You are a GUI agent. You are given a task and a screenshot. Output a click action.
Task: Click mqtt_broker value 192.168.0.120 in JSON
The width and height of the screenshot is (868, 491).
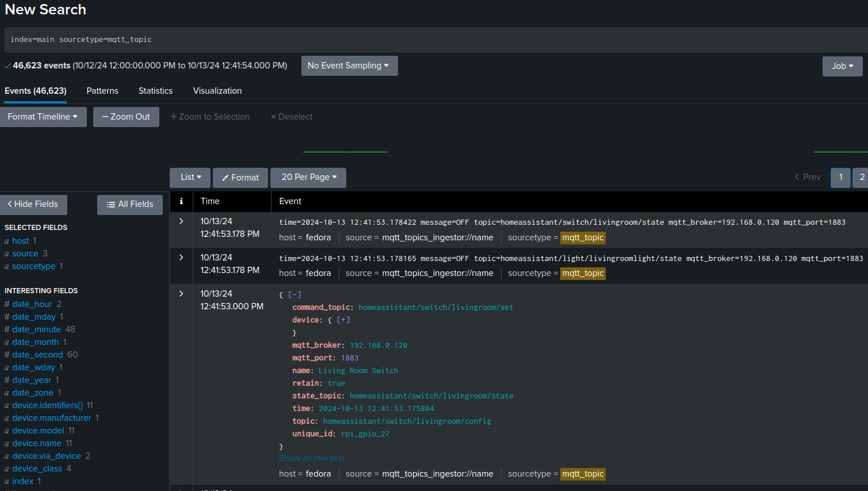click(378, 346)
